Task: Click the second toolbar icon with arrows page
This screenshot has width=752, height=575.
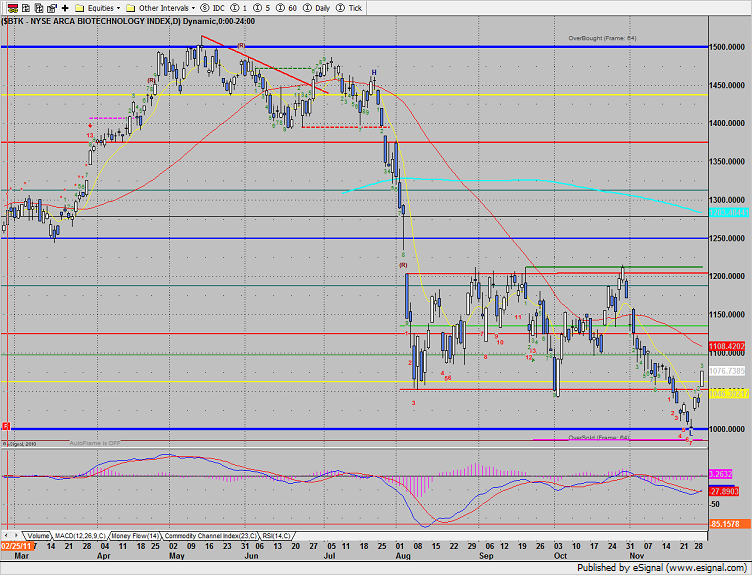Action: (x=26, y=8)
